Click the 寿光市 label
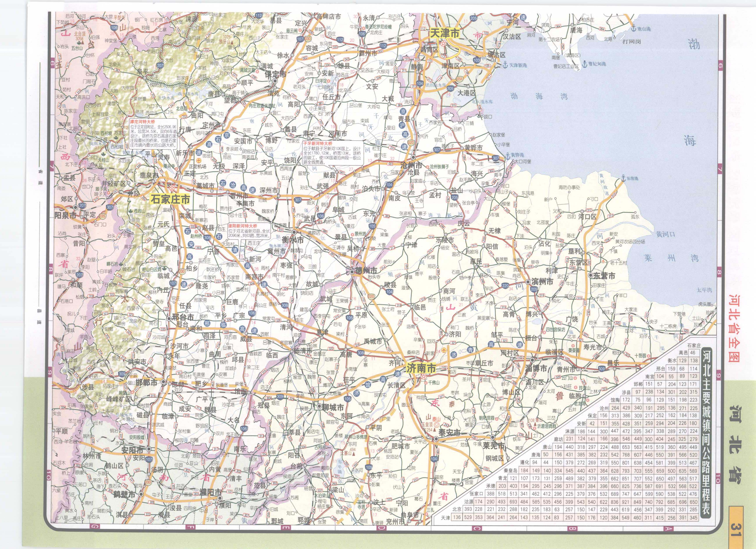 pyautogui.click(x=592, y=347)
